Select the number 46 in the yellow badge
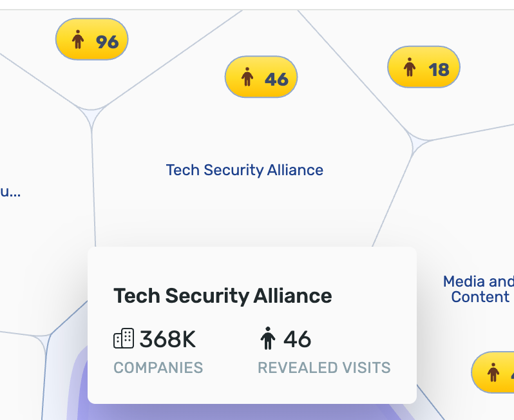The image size is (514, 420). point(276,79)
